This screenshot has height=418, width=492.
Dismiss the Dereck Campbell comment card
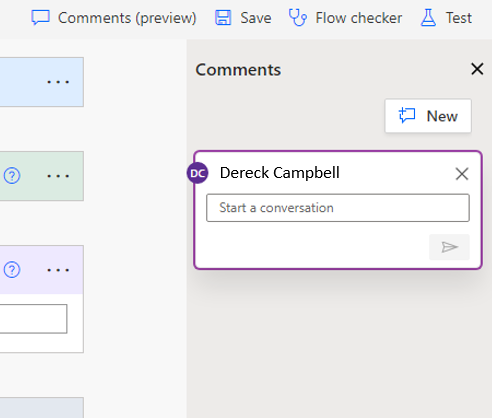click(462, 174)
